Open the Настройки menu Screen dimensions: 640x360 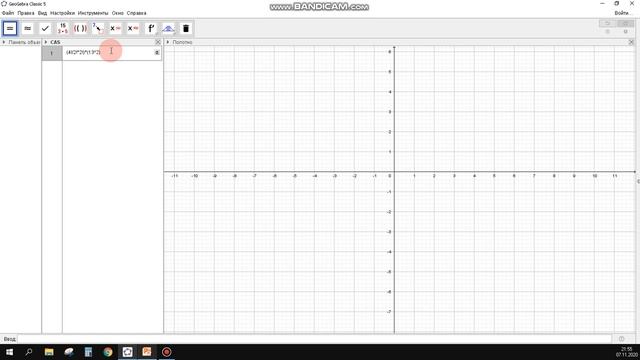coord(62,13)
